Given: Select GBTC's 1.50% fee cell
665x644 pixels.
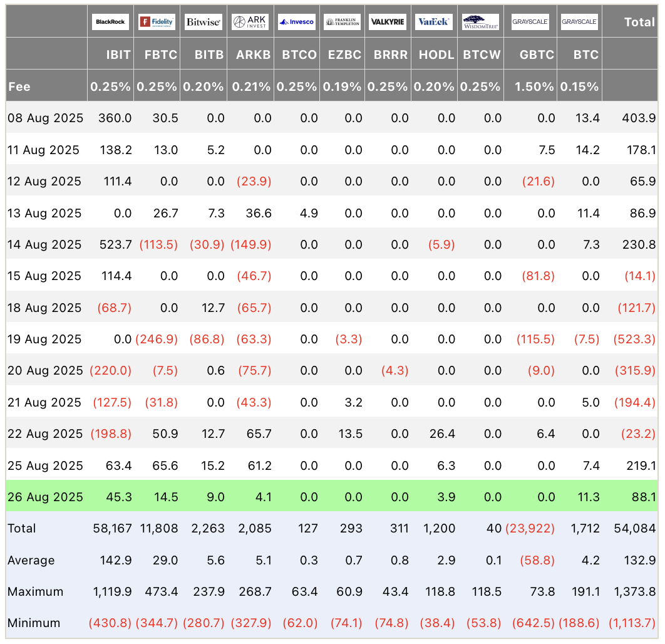Looking at the screenshot, I should 534,86.
